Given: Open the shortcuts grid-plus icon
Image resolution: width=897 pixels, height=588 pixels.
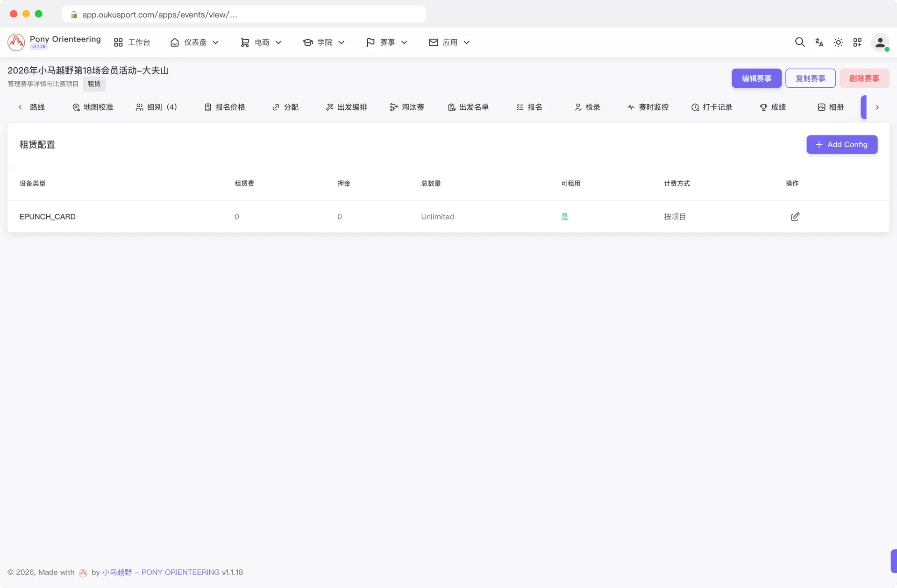Looking at the screenshot, I should coord(857,43).
